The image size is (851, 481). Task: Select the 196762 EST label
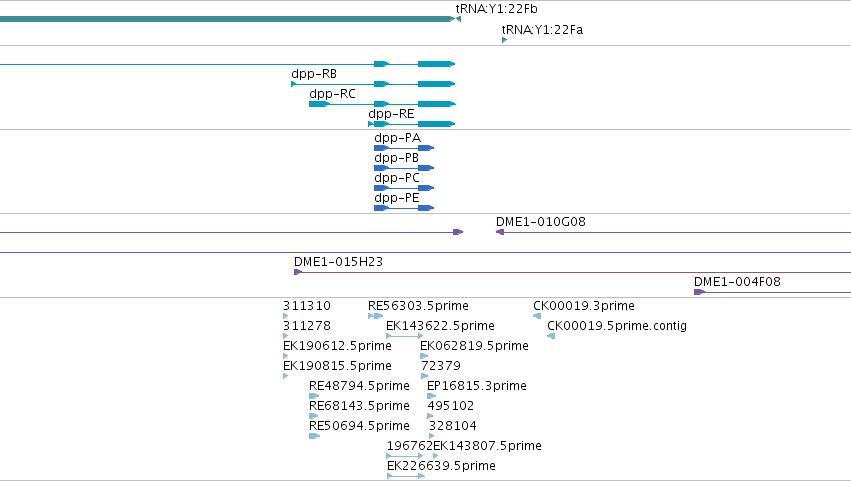[410, 447]
